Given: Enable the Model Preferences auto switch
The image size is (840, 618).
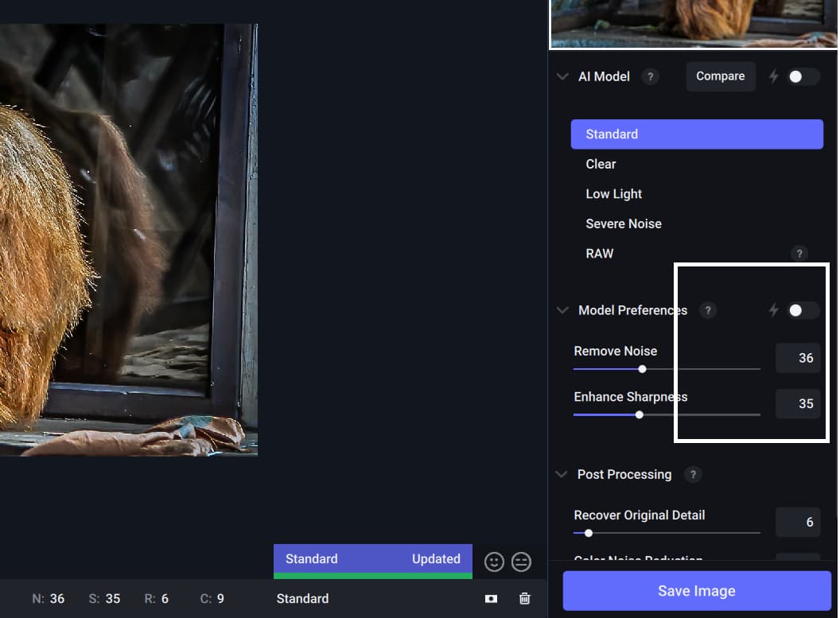Looking at the screenshot, I should 802,310.
